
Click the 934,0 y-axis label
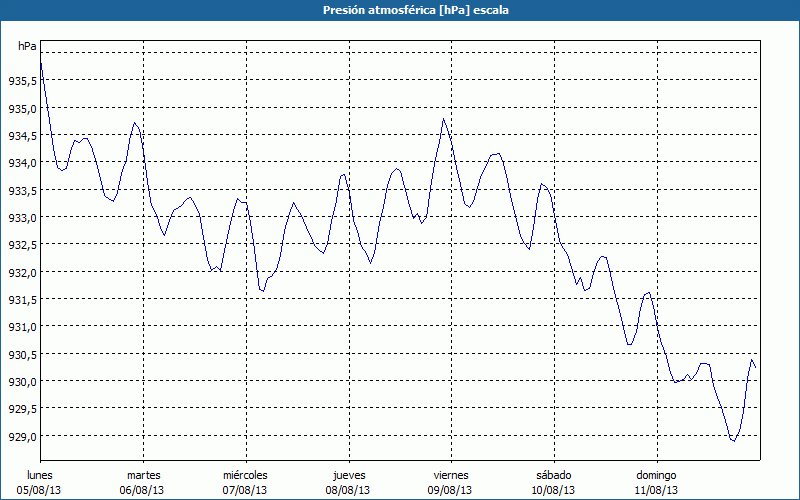[23, 163]
